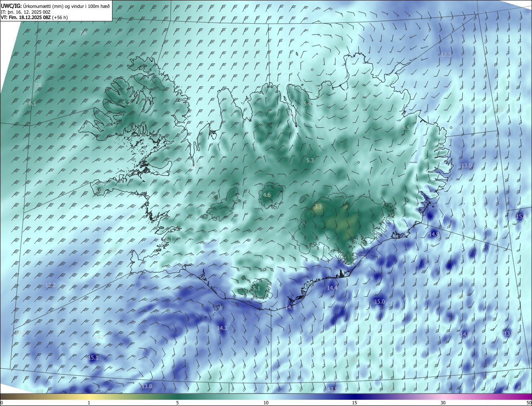The image size is (532, 406).
Task: Pick the dark navy colour above the 15 tick
Action: click(x=355, y=396)
